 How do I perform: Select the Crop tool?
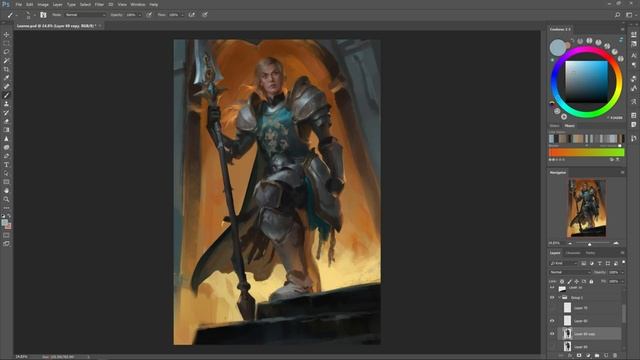(x=6, y=69)
